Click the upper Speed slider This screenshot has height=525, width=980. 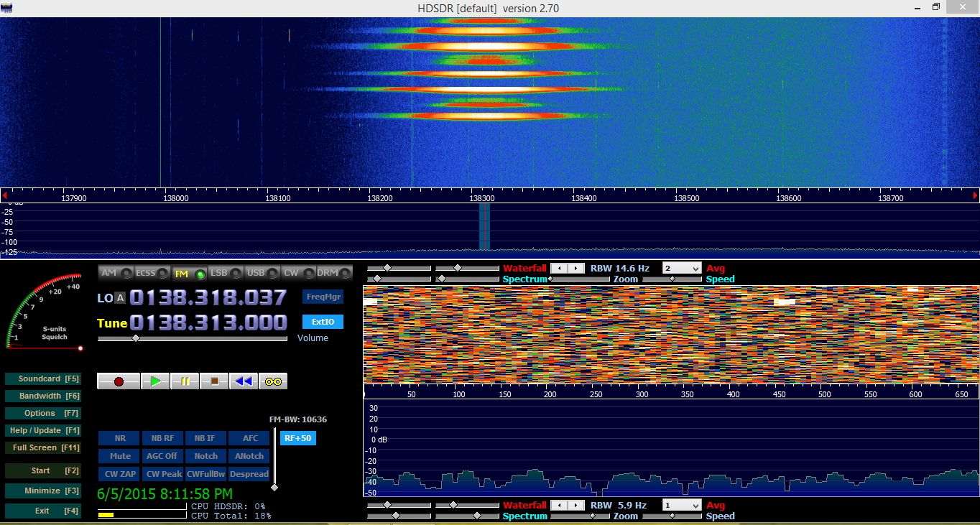[x=672, y=279]
